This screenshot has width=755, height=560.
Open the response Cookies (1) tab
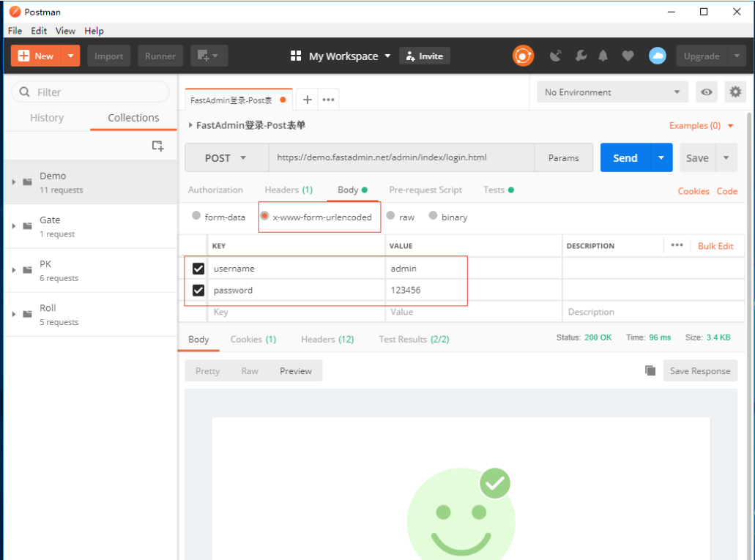coord(253,339)
